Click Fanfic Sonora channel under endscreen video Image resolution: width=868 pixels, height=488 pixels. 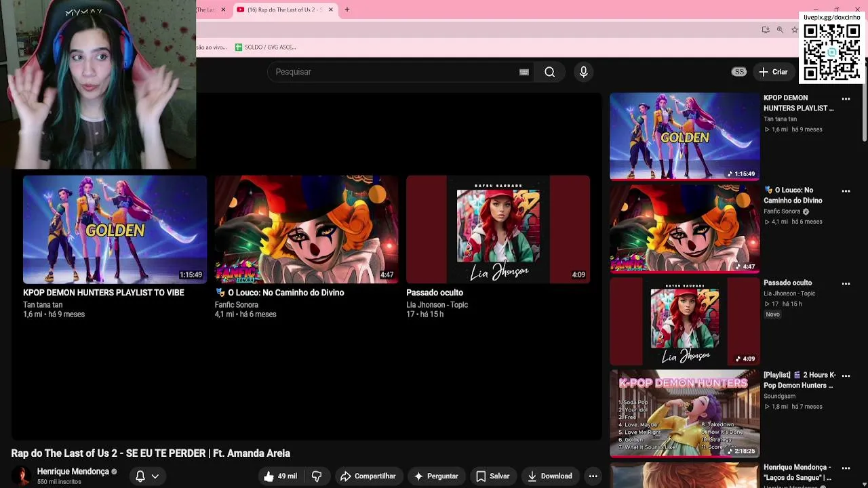click(237, 305)
